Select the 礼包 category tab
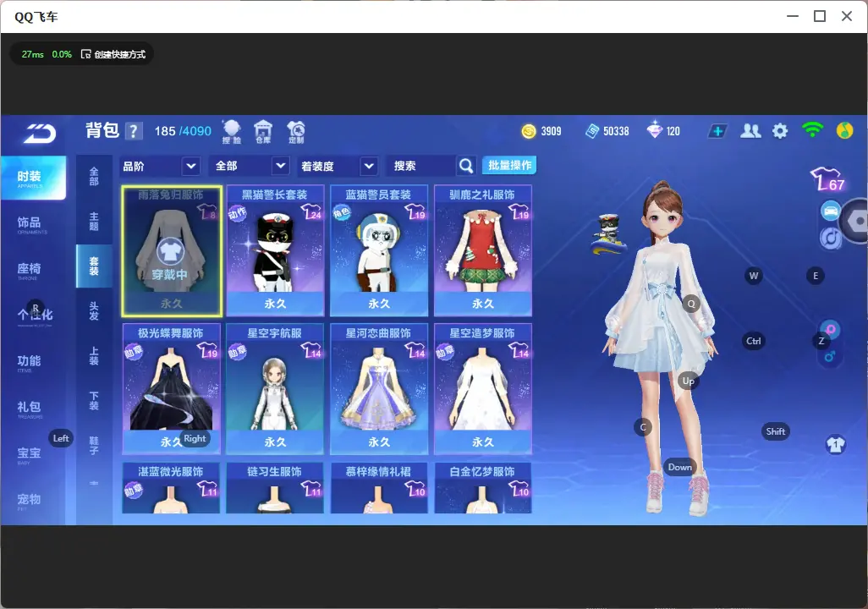 coord(30,408)
